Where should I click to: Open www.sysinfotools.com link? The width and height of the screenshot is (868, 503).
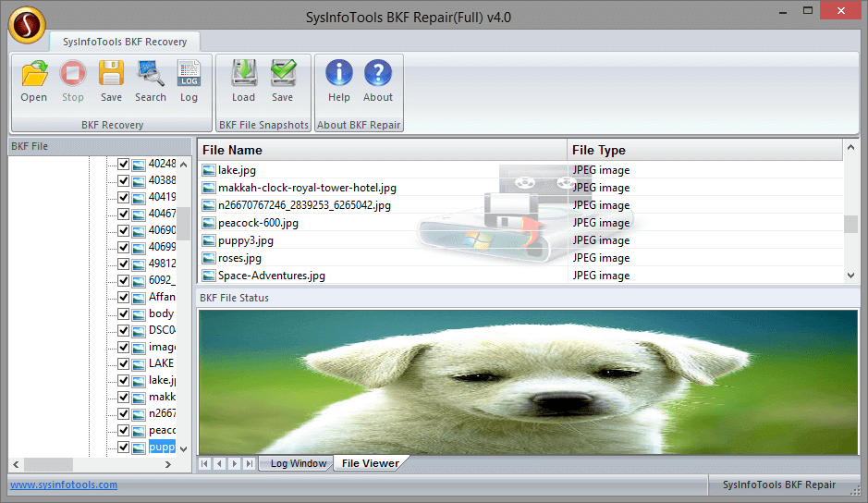coord(64,485)
